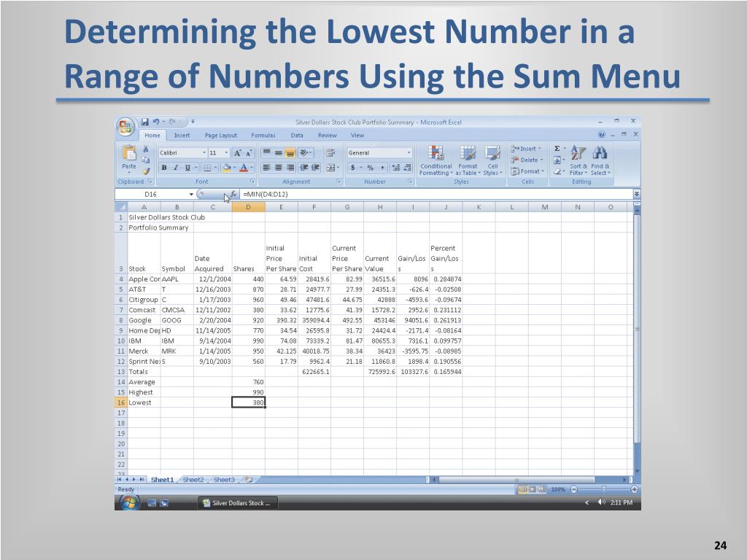The height and width of the screenshot is (560, 747).
Task: Activate the Format Painter brush
Action: point(146,171)
